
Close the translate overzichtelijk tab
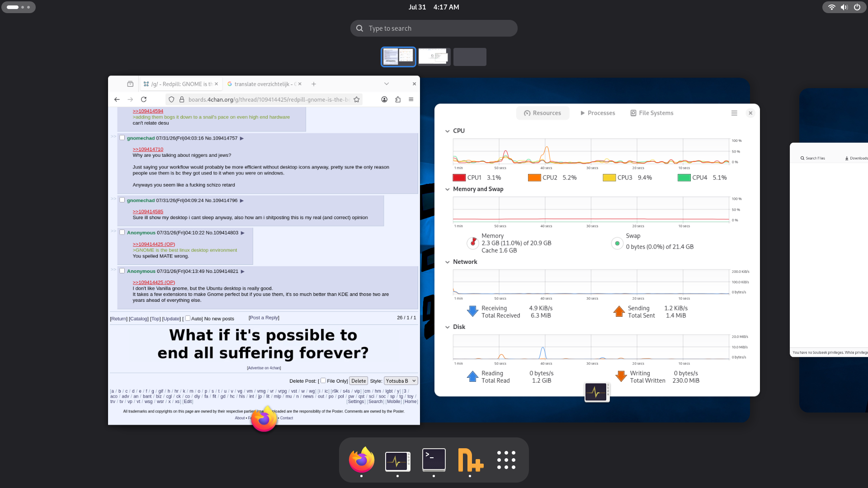pyautogui.click(x=300, y=84)
